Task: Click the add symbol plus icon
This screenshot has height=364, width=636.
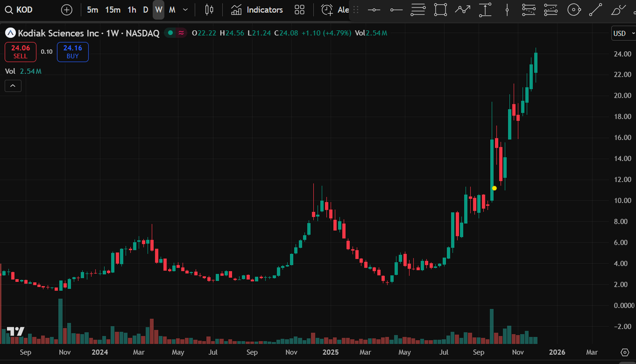Action: click(x=66, y=10)
